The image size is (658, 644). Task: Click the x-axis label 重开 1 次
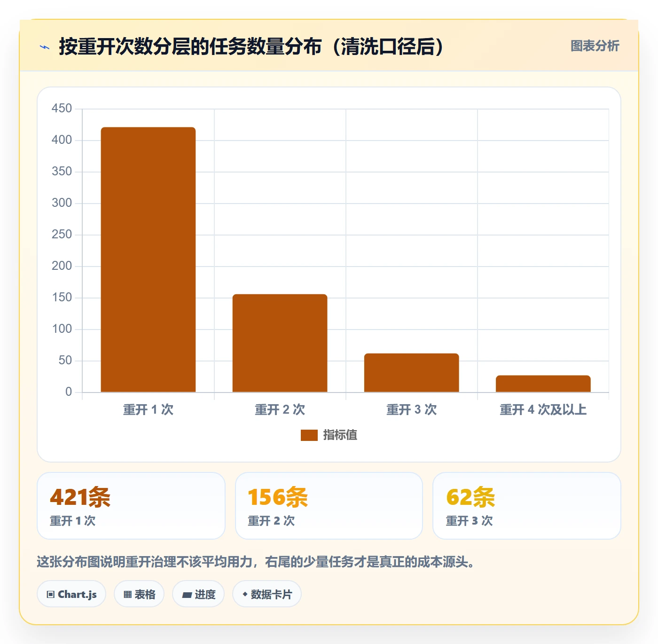[x=148, y=410]
